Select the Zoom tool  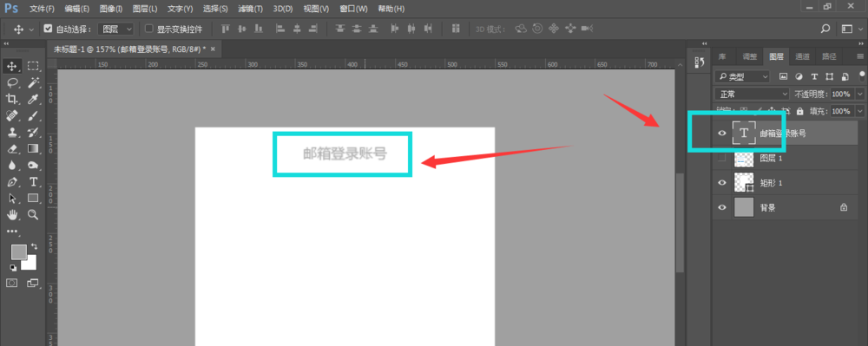point(33,214)
